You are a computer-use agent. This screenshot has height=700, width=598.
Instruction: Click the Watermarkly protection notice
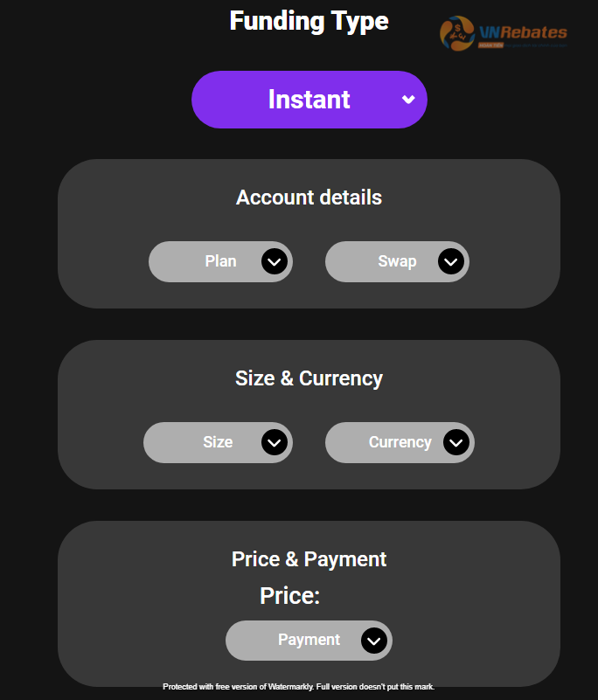298,687
